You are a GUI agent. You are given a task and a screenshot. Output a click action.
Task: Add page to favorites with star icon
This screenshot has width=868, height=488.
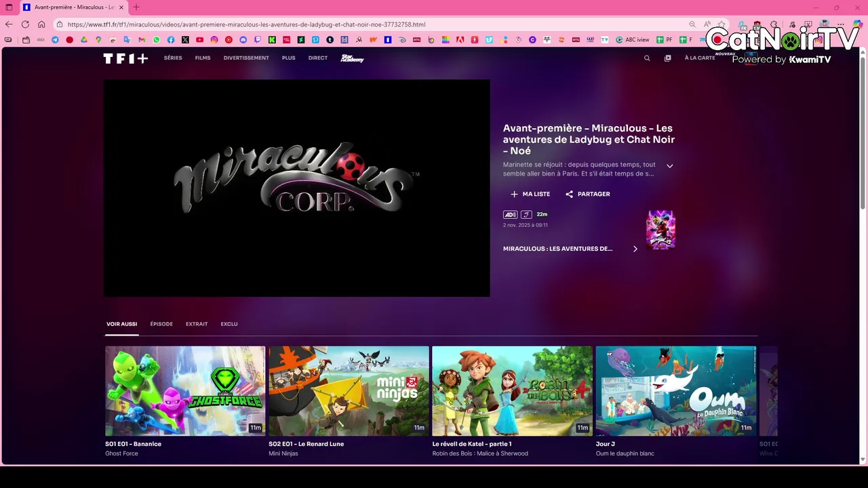click(722, 24)
